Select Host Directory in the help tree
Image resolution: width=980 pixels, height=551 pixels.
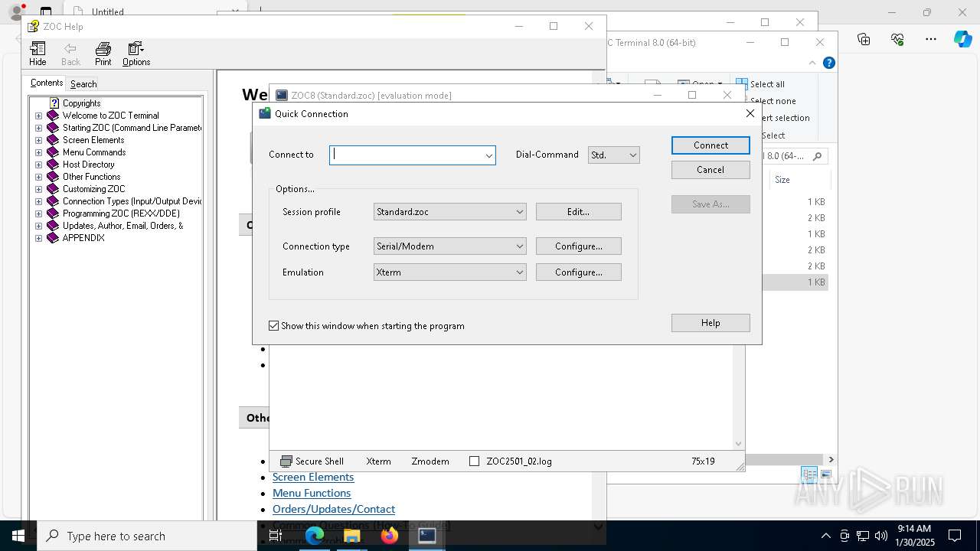89,165
